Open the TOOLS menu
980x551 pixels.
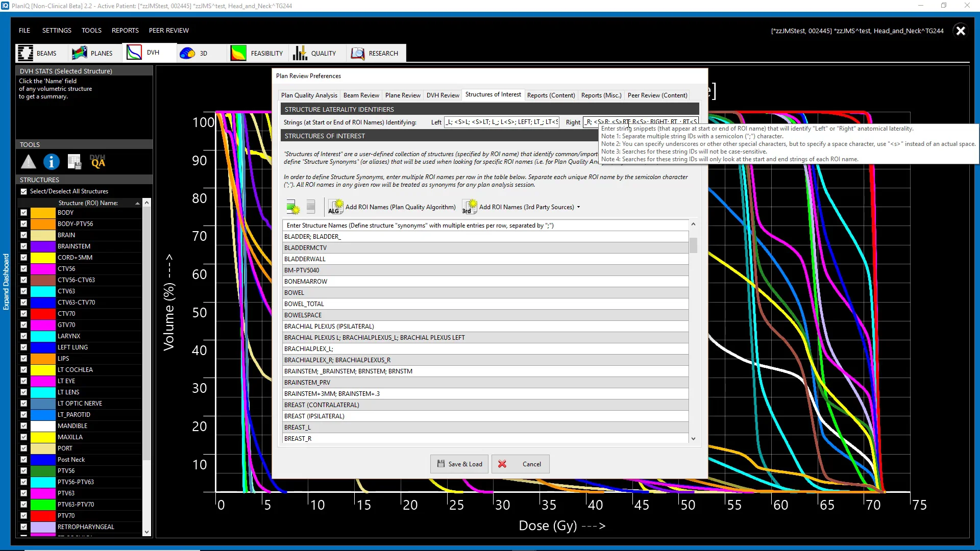[x=91, y=30]
